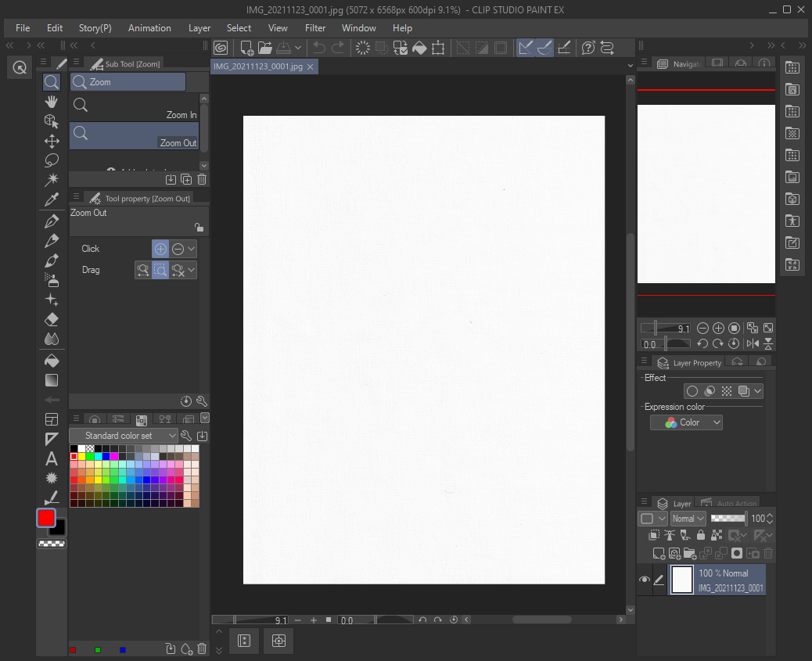Select the Lasso selection tool
The image size is (812, 661).
click(52, 160)
